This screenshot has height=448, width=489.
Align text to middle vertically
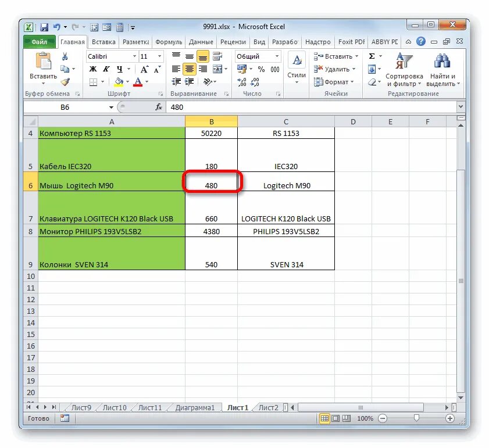coord(190,56)
